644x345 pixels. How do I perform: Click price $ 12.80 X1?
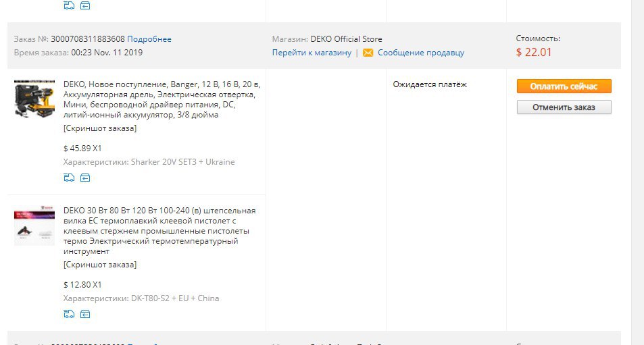[82, 285]
